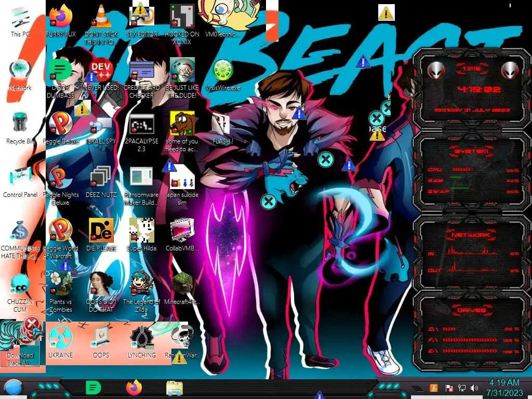Viewport: 532px width, 399px height.
Task: Open the green music app pinned on taskbar
Action: (94, 388)
